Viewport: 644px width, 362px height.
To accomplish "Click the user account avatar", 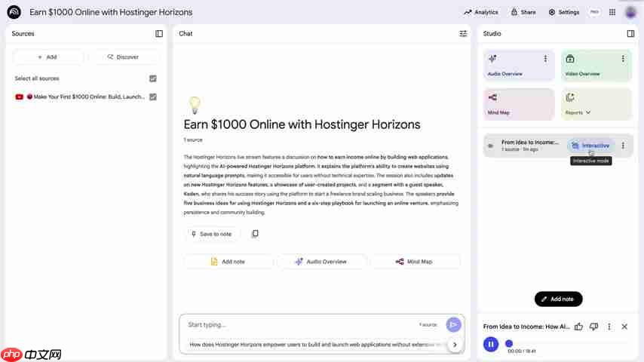I will click(630, 12).
